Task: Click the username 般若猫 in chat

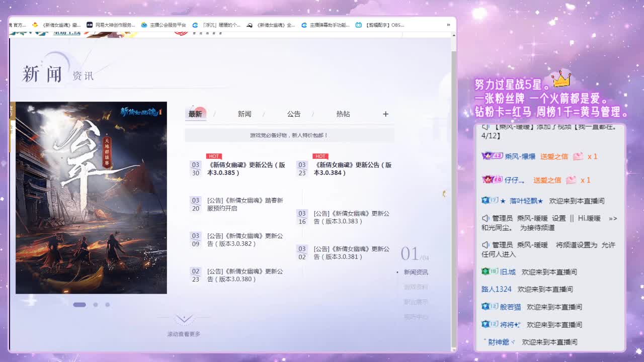Action: click(511, 307)
